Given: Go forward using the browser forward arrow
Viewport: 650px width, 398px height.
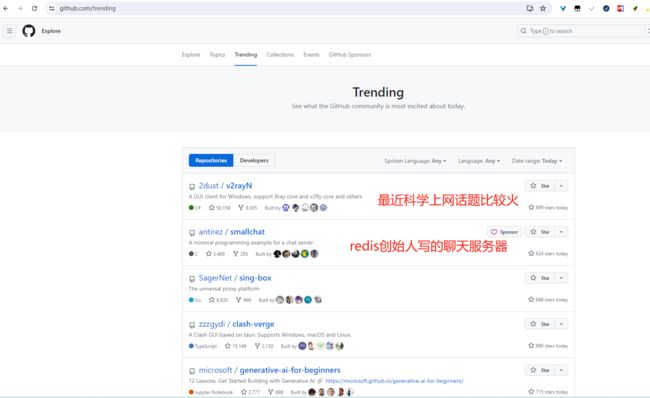Looking at the screenshot, I should click(x=20, y=8).
